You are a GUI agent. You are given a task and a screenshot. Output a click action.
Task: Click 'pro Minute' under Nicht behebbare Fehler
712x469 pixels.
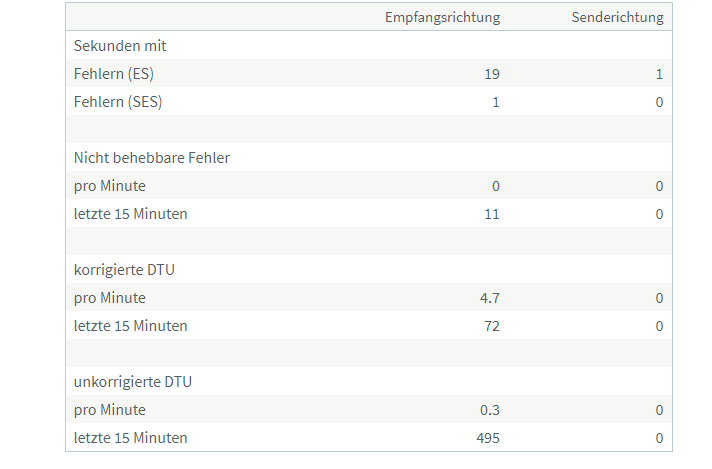pyautogui.click(x=110, y=186)
